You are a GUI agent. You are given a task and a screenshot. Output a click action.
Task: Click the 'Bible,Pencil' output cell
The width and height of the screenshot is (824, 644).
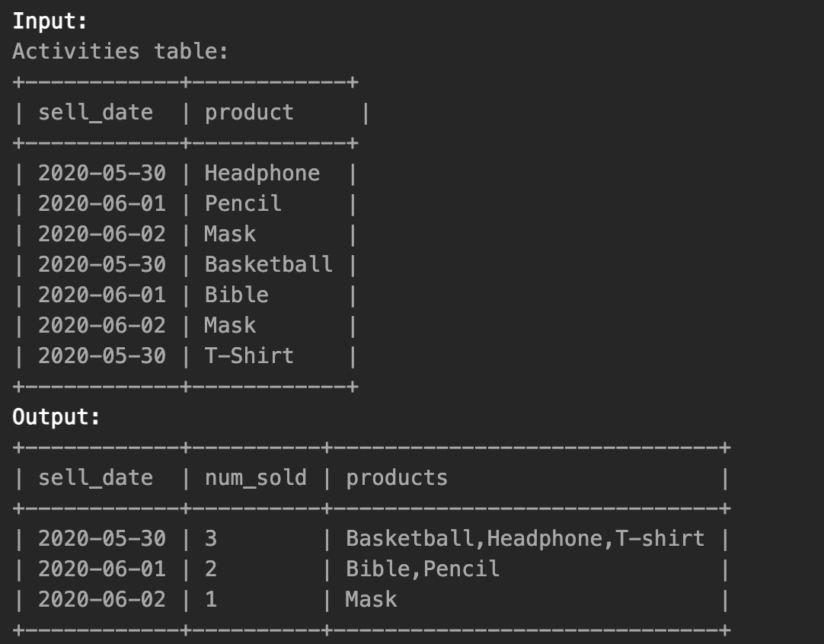[x=423, y=569]
